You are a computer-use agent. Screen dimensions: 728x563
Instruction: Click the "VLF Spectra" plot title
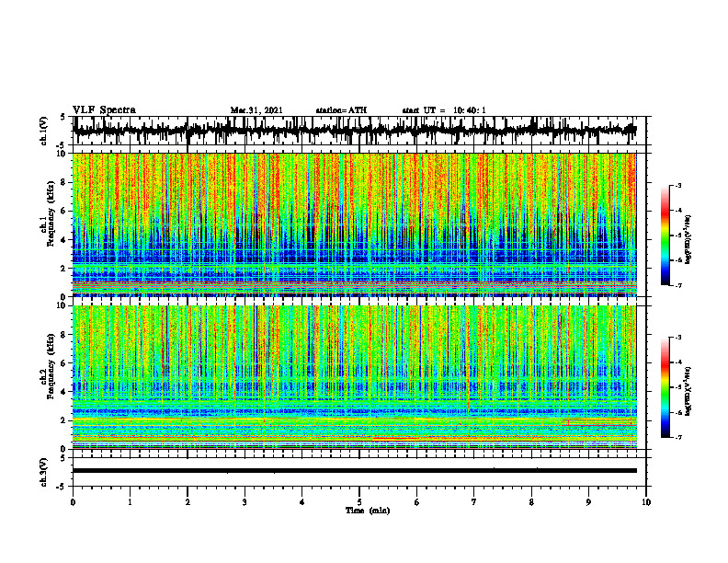[104, 110]
